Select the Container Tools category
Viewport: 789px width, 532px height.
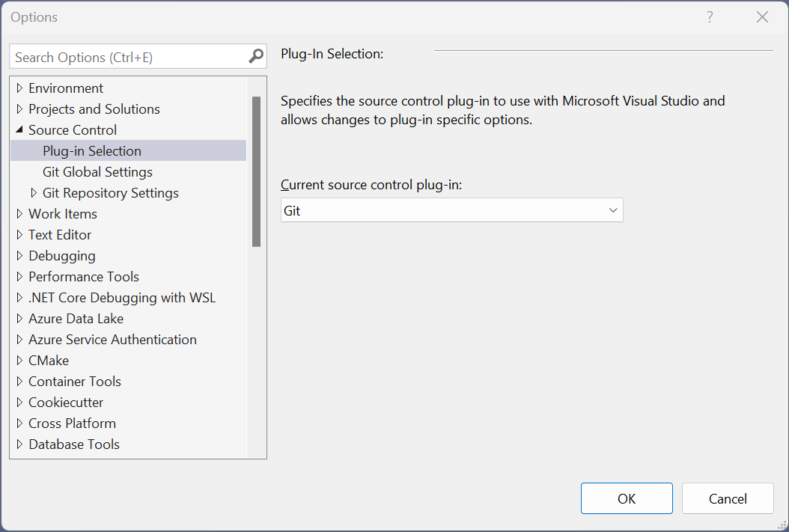click(x=75, y=382)
